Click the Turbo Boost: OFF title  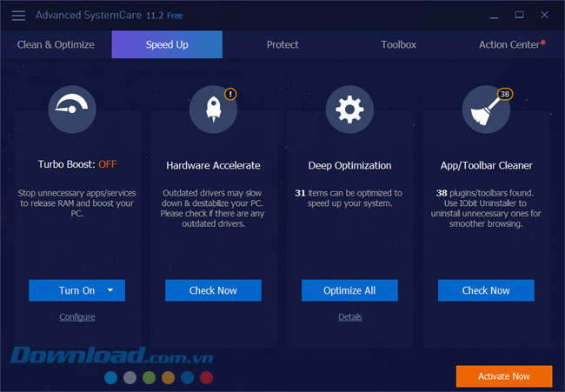click(77, 164)
